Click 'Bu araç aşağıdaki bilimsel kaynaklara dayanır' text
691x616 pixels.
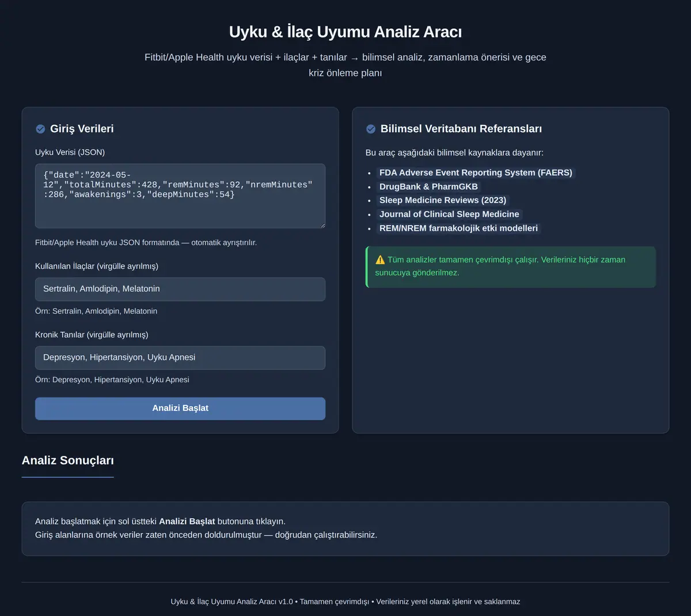(454, 153)
